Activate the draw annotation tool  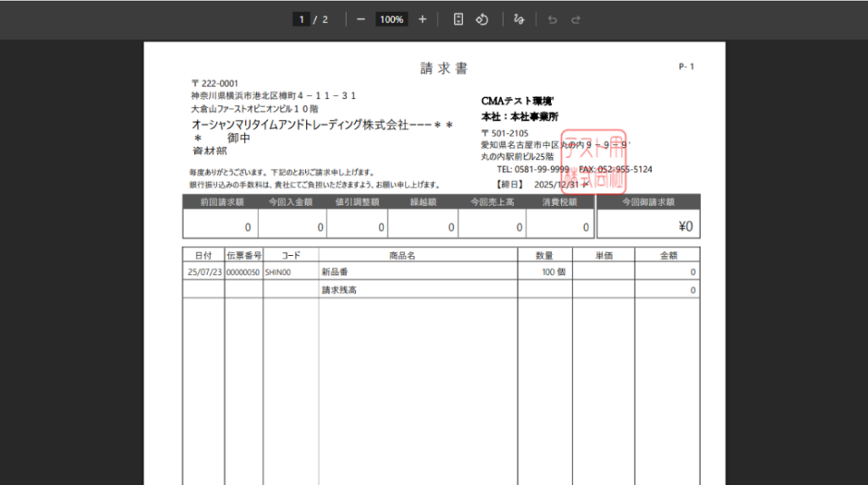pyautogui.click(x=519, y=20)
